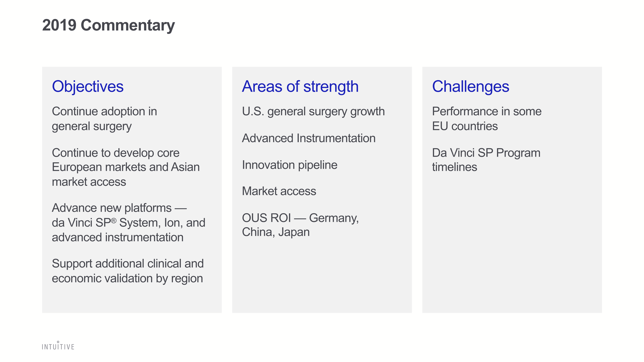Select the "Objectives" heading
Viewport: 644px width, 362px height.
pyautogui.click(x=87, y=86)
